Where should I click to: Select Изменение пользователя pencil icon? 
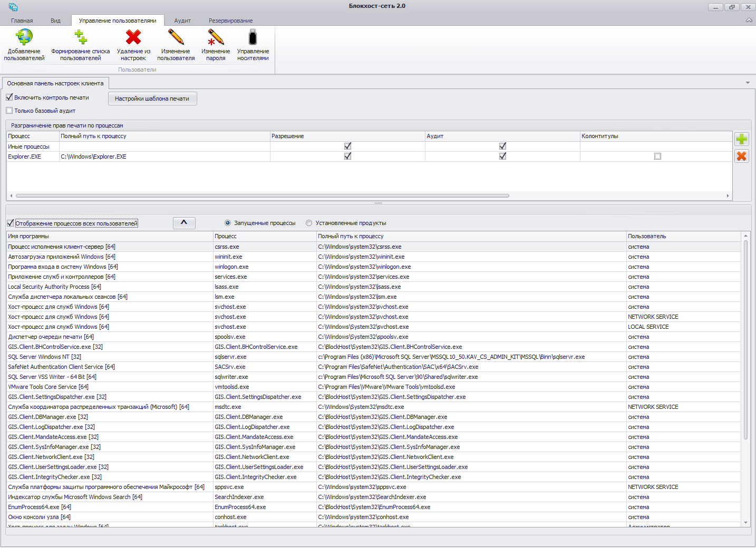click(176, 38)
